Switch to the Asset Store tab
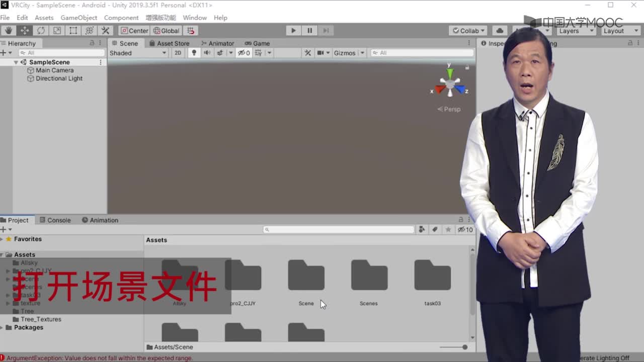 pyautogui.click(x=170, y=43)
